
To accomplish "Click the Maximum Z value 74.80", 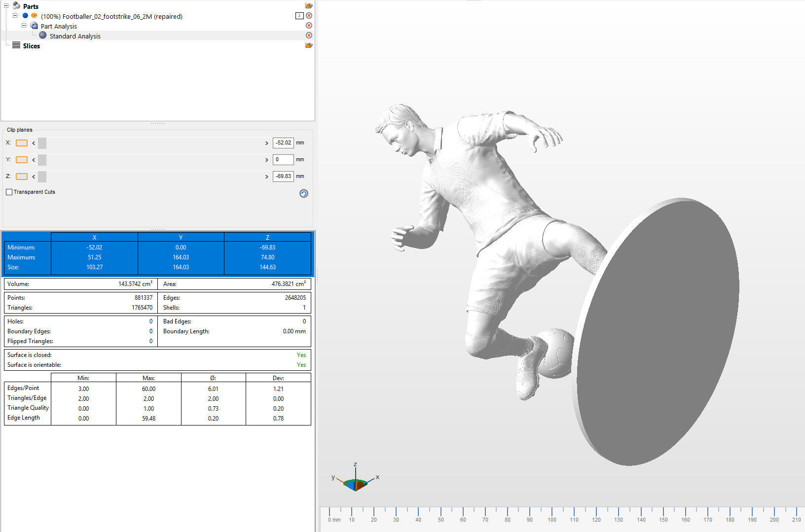I will coord(267,257).
